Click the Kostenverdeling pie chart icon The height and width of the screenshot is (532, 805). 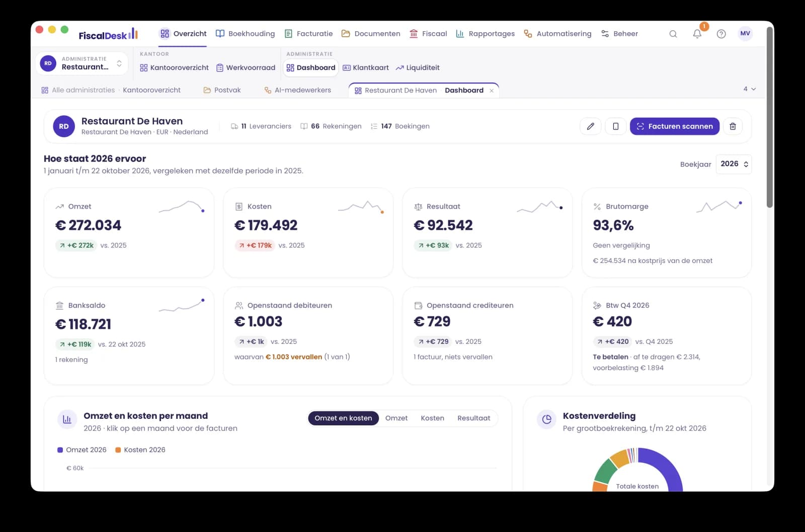(546, 419)
